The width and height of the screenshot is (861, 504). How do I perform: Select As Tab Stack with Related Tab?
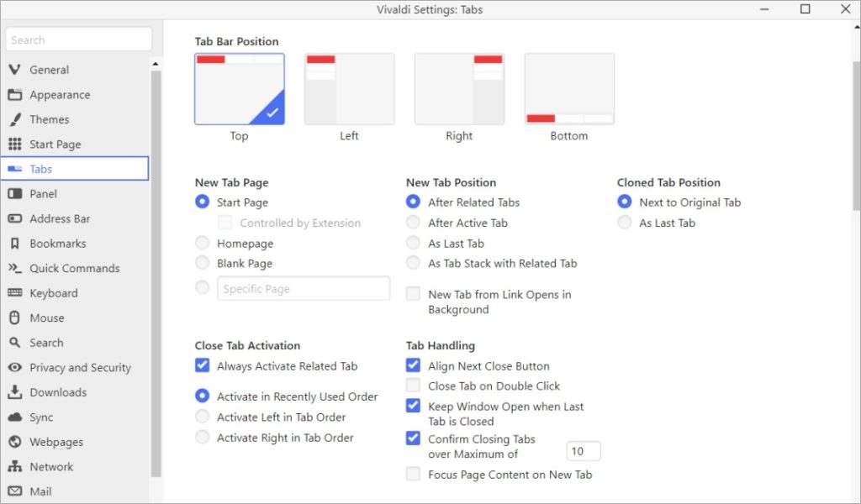click(x=413, y=263)
